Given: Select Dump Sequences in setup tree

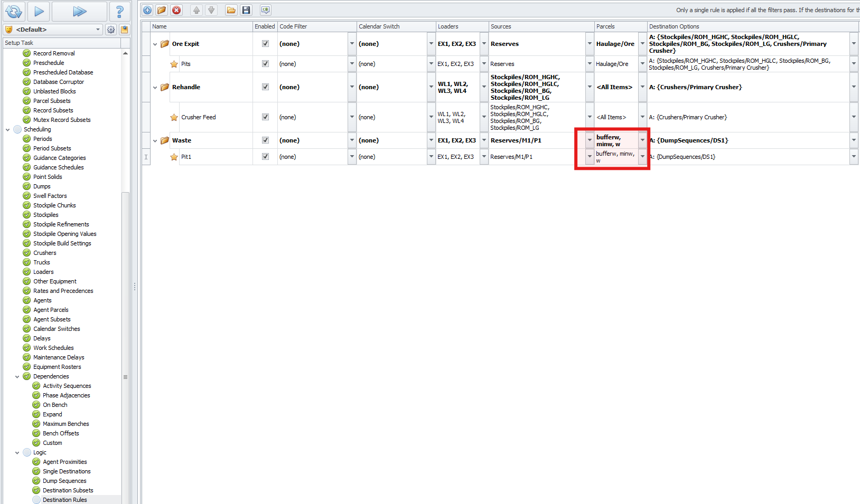Looking at the screenshot, I should pyautogui.click(x=64, y=481).
